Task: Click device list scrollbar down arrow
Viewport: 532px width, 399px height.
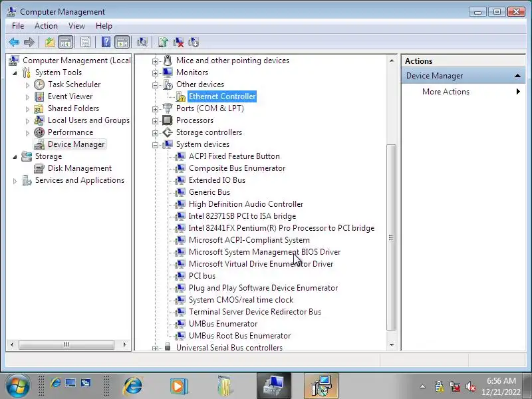Action: pos(392,344)
